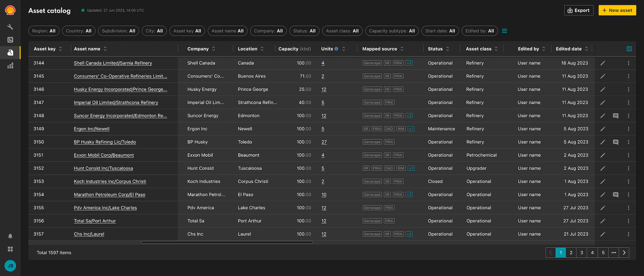Open the notifications bell icon

pyautogui.click(x=10, y=236)
